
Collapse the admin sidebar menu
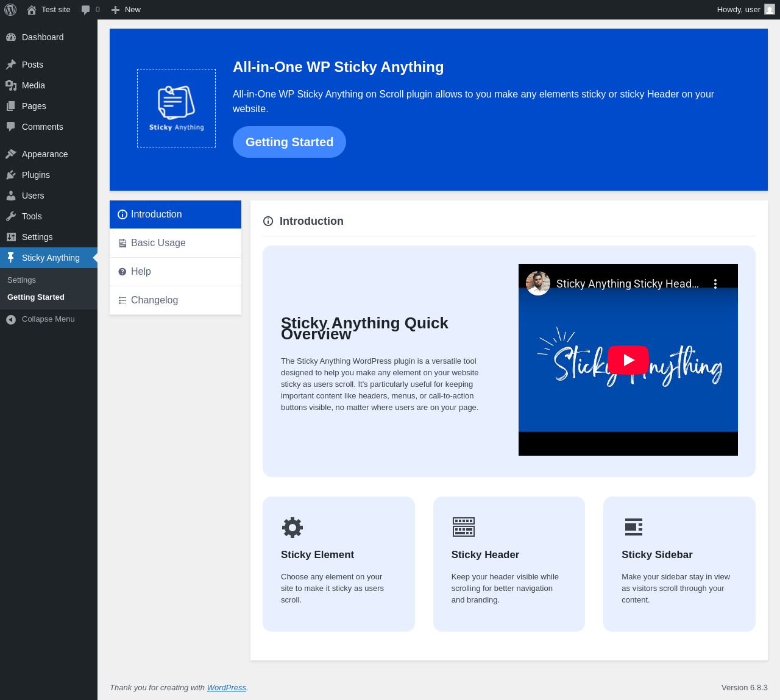tap(49, 319)
